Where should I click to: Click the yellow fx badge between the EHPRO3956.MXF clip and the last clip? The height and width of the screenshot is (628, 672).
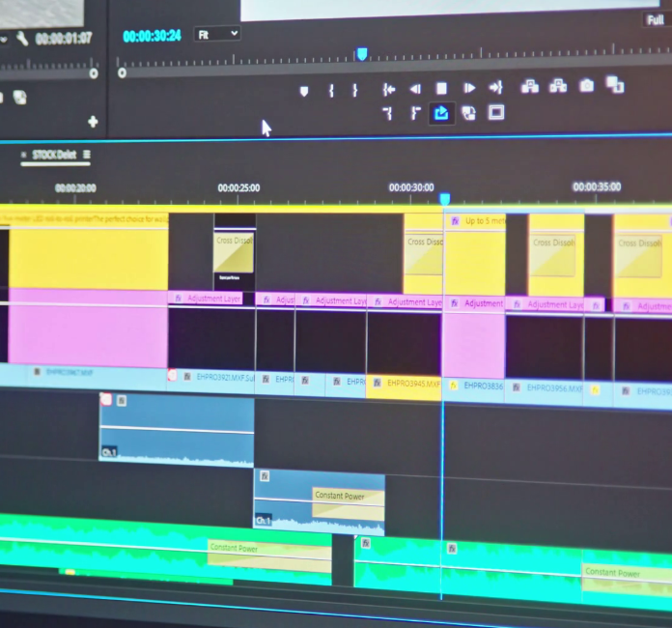click(x=595, y=390)
